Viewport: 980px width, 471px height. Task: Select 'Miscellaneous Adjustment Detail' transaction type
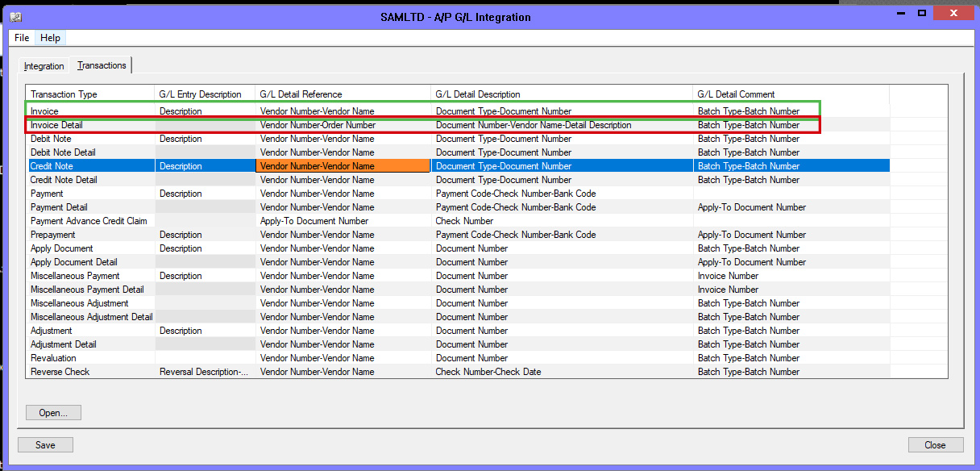point(90,317)
